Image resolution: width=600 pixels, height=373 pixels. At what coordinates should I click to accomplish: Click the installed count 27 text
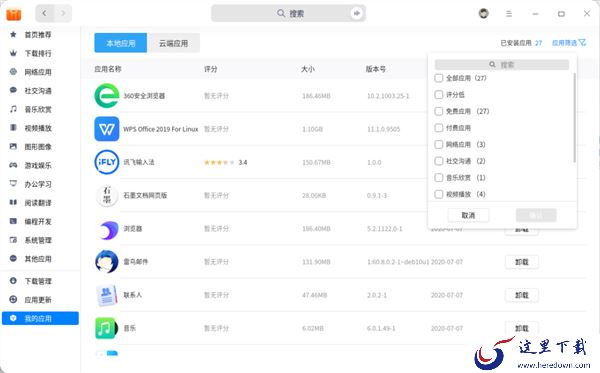(x=538, y=43)
